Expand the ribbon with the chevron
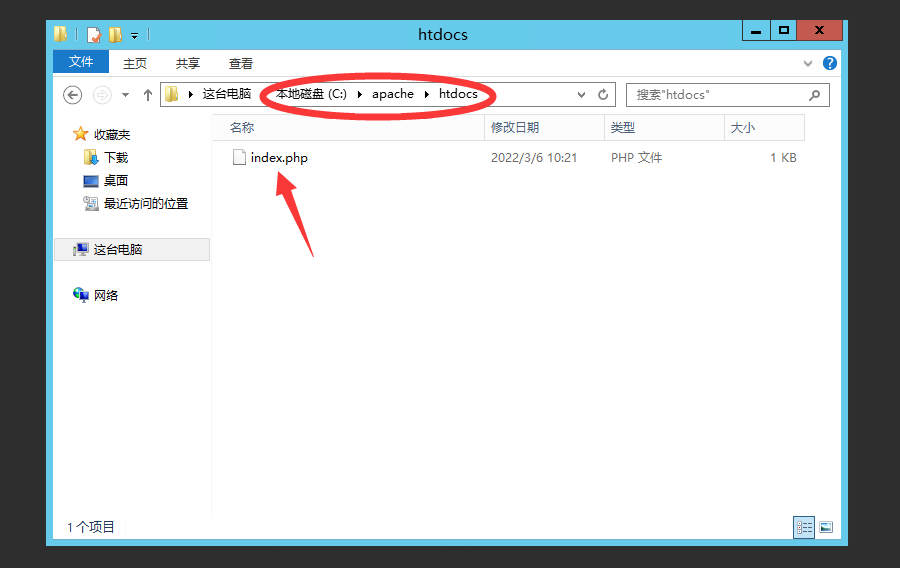Screen dimensions: 900x568 (x=808, y=63)
